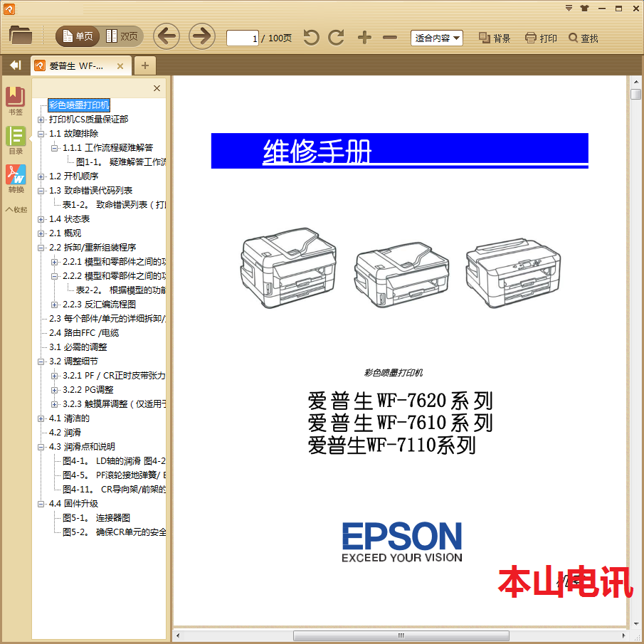Collapse the 1.3 致命错误代码列表 node
This screenshot has width=644, height=644.
pyautogui.click(x=41, y=191)
